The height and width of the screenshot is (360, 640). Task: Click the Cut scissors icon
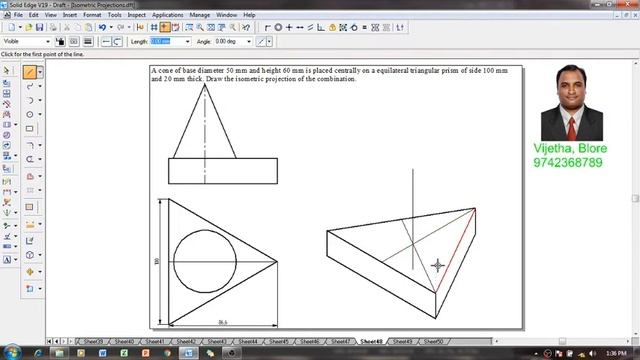(x=67, y=28)
